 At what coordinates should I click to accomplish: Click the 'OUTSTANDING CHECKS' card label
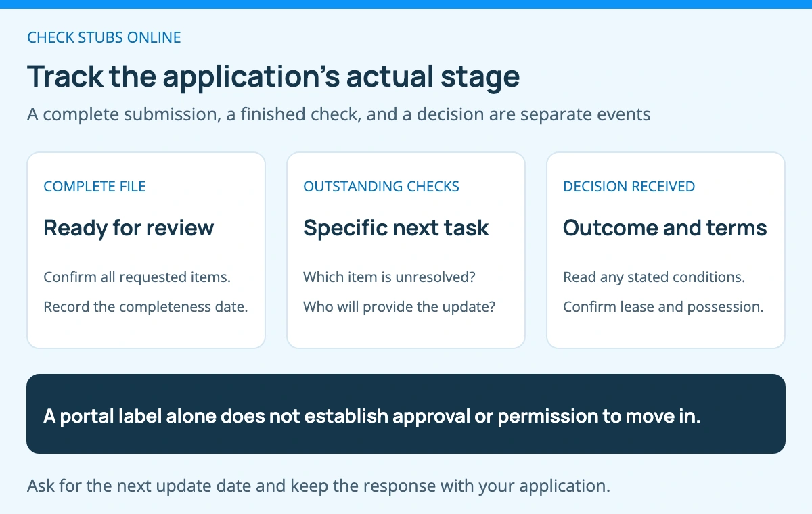[x=381, y=187]
